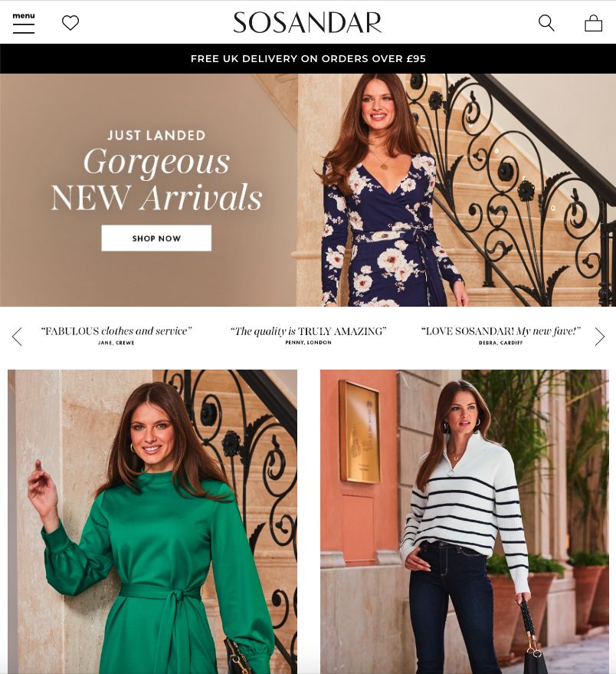The width and height of the screenshot is (616, 674).
Task: Click the floral wrap dress hero image
Action: pyautogui.click(x=457, y=190)
